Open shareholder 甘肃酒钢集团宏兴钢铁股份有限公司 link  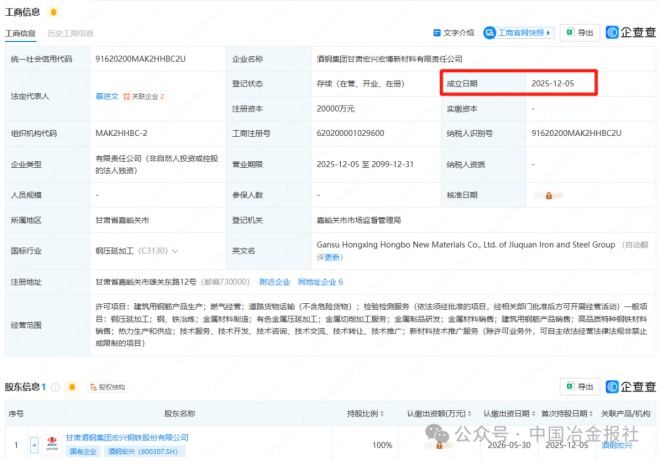[x=127, y=437]
